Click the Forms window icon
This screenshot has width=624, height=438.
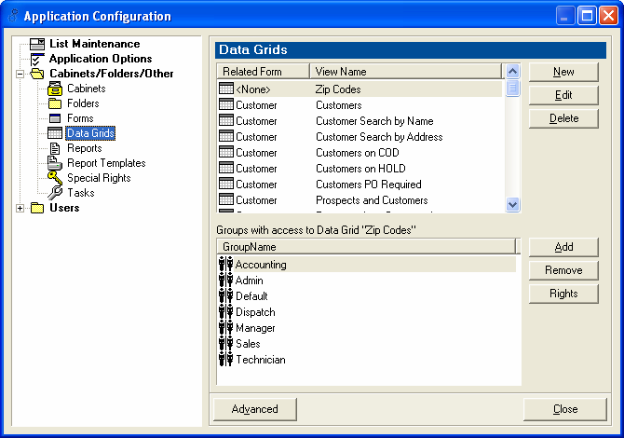pos(55,118)
